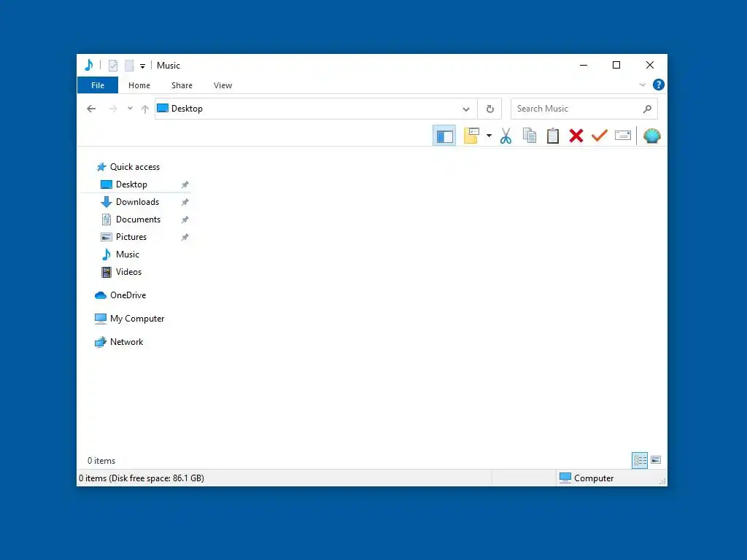Click the Properties quick access toolbar icon
747x560 pixels.
[x=113, y=65]
